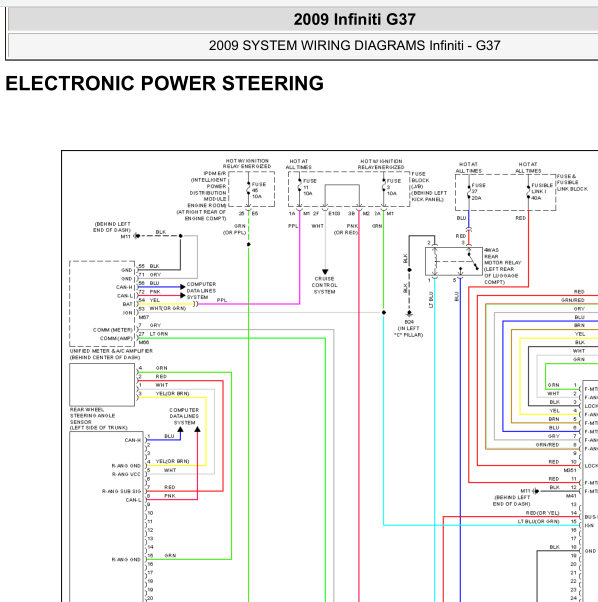Image resolution: width=598 pixels, height=602 pixels.
Task: Select the '4WAS REAR MOTOR RELAY' label
Action: click(502, 256)
